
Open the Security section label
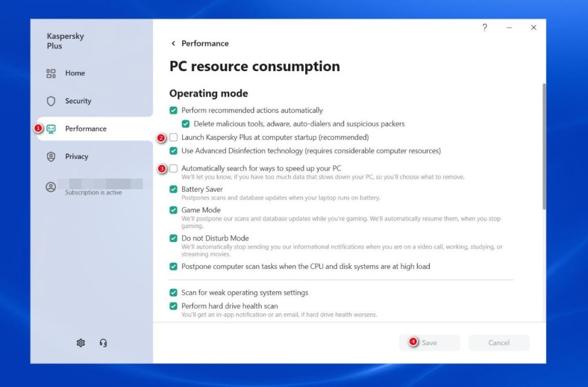point(78,101)
